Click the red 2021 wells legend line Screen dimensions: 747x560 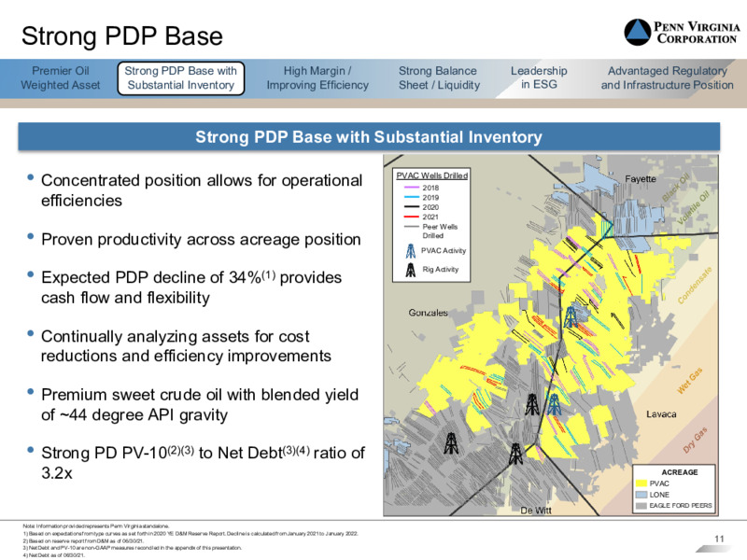tap(411, 217)
